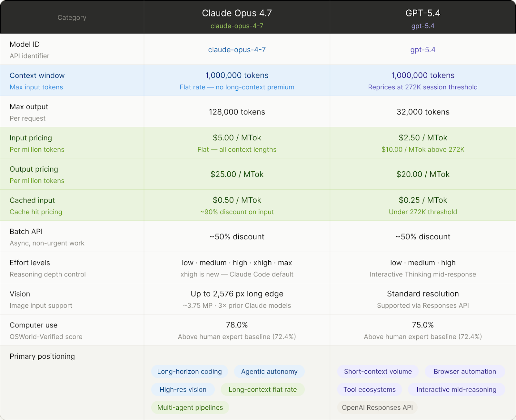The image size is (516, 420).
Task: Click the Batch API row label
Action: [26, 232]
